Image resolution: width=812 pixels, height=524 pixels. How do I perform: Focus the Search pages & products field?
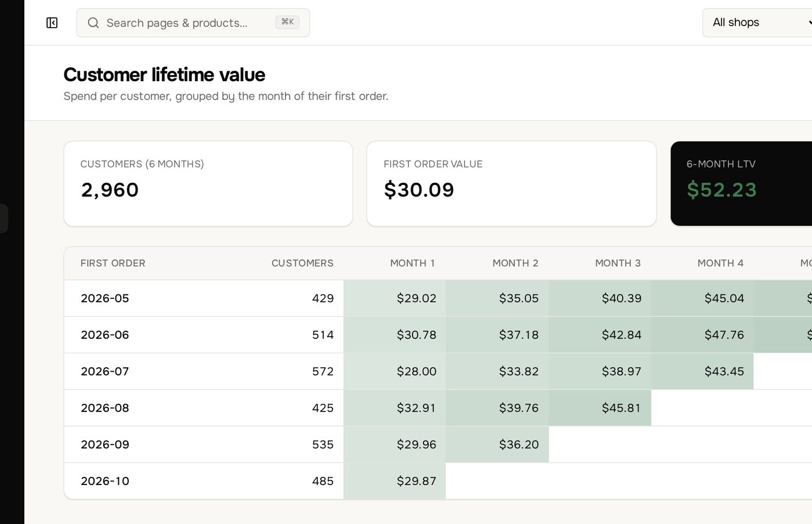click(x=193, y=23)
